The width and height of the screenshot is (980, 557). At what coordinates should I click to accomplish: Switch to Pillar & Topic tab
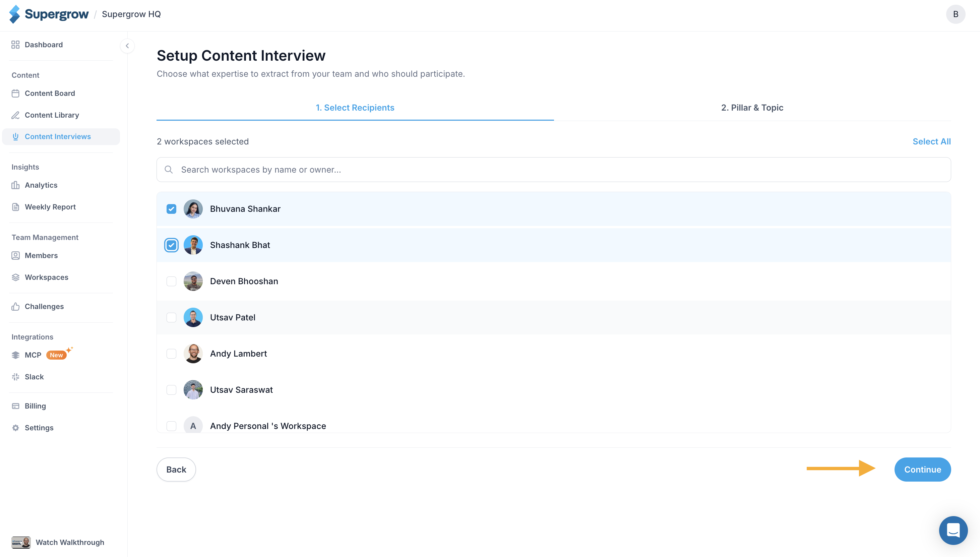(x=752, y=108)
